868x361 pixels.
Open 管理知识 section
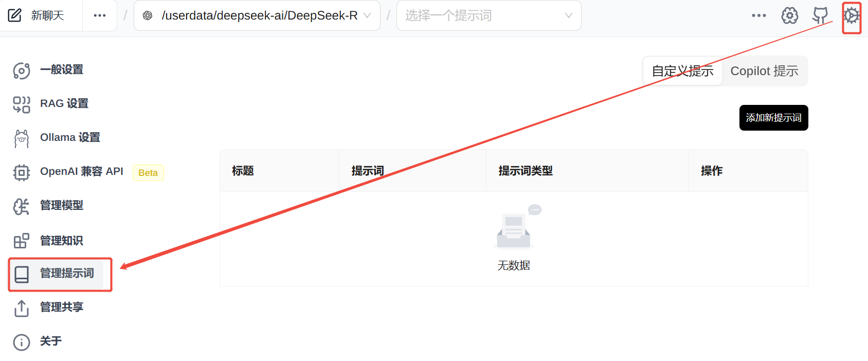point(61,241)
